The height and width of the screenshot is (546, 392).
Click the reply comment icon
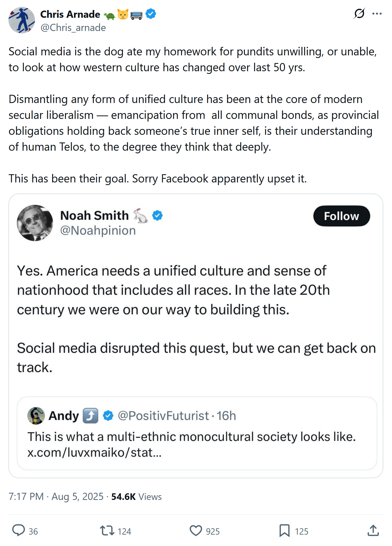coord(19,530)
